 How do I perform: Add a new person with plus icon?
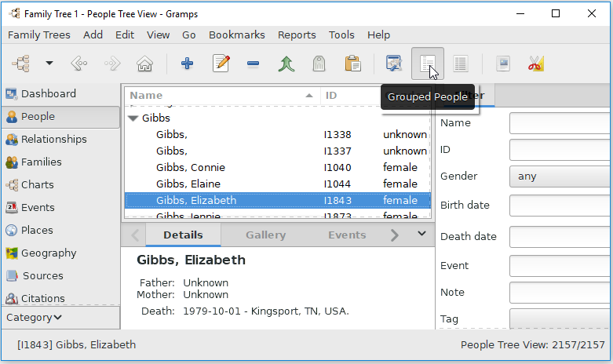tap(188, 64)
